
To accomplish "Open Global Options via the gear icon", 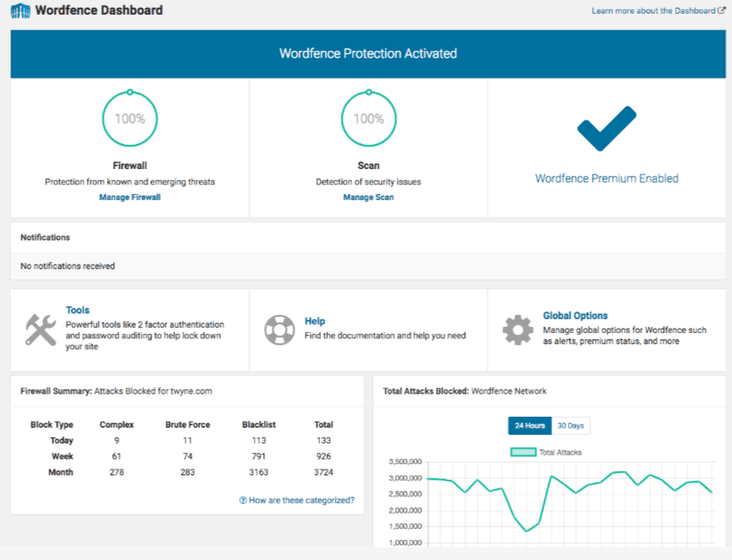I will coord(517,330).
